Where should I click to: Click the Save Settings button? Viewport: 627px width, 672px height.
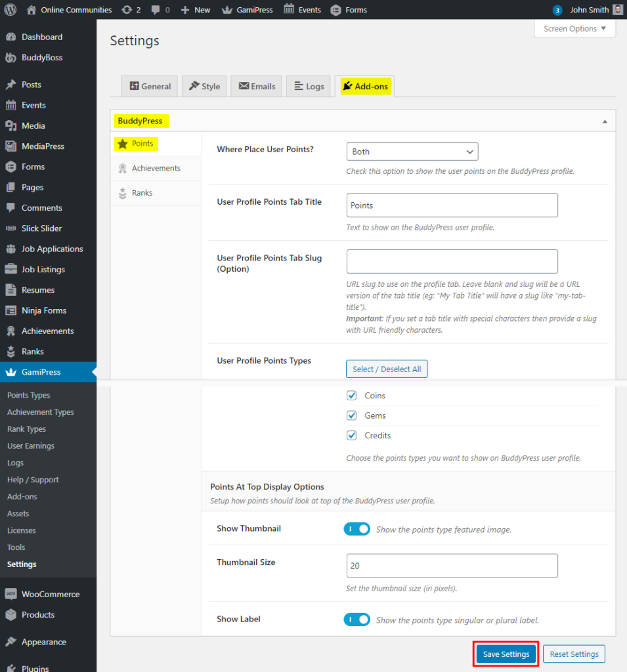[x=505, y=654]
